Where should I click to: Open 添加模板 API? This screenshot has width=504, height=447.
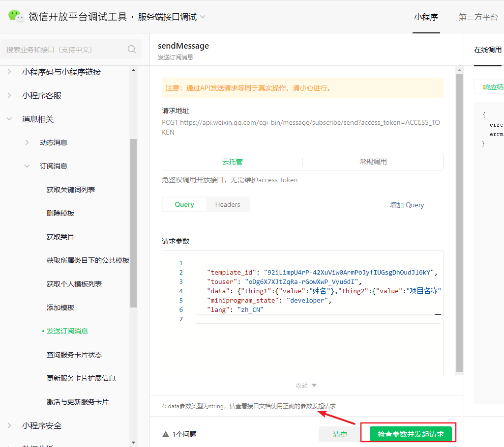click(x=60, y=307)
